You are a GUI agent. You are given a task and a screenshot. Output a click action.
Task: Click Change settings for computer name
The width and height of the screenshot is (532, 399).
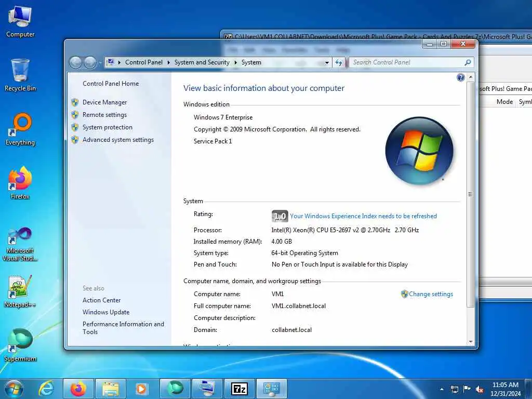(431, 294)
